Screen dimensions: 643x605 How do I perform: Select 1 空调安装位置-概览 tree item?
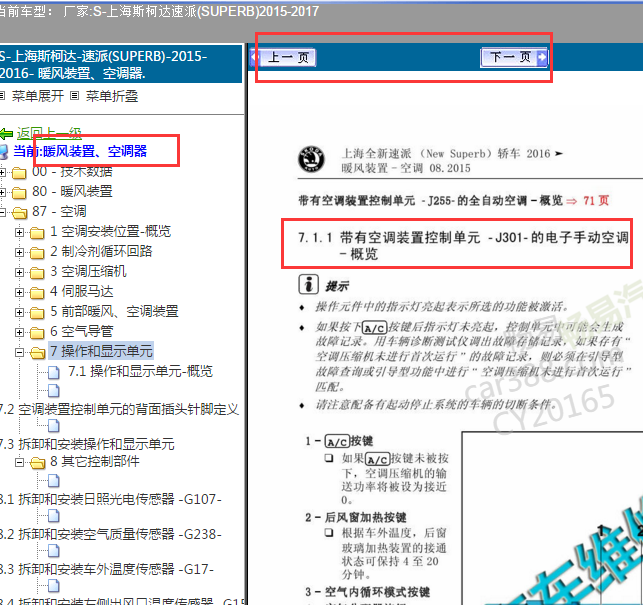click(x=110, y=231)
